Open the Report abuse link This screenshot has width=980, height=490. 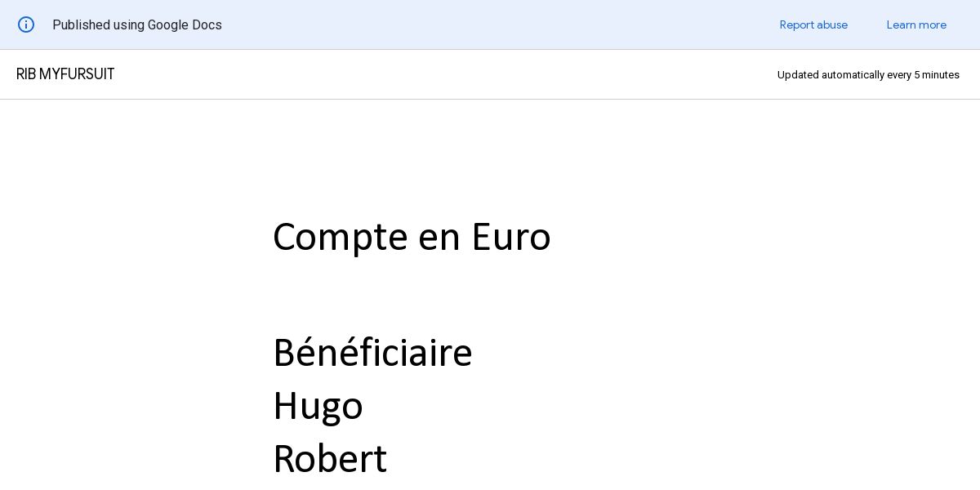click(813, 24)
